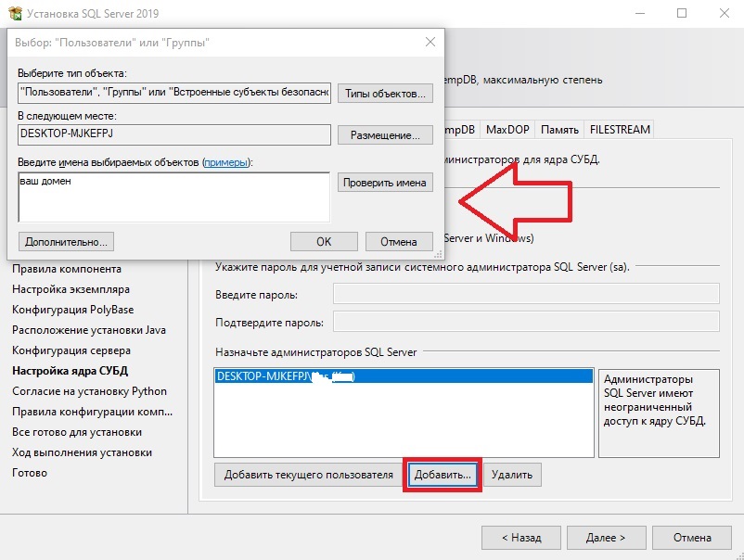This screenshot has height=560, width=744.
Task: Cancel setup with bottom "Отмена" button
Action: coord(692,538)
